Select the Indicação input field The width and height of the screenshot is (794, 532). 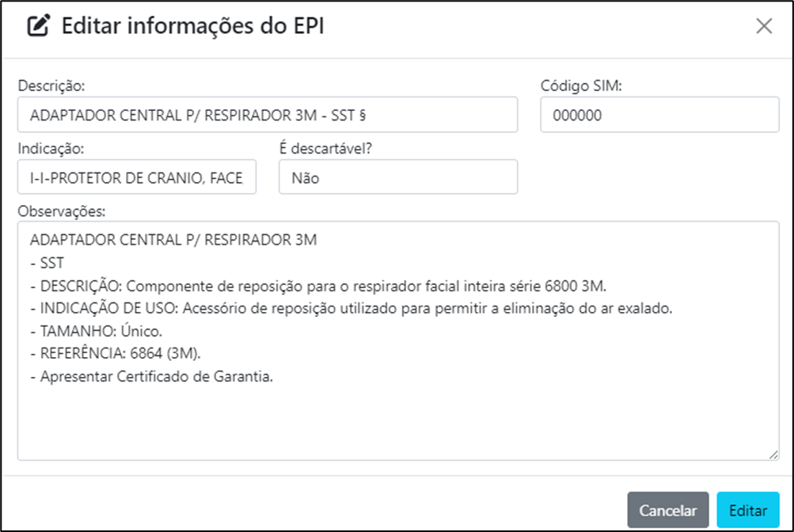tap(137, 177)
